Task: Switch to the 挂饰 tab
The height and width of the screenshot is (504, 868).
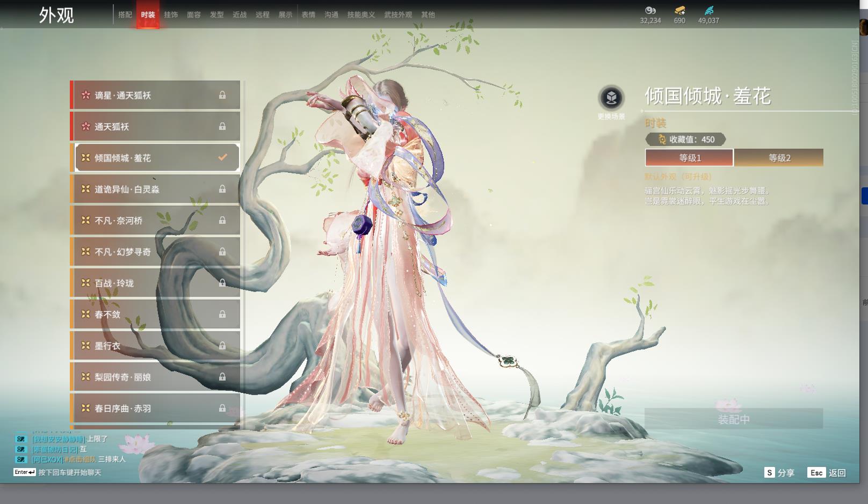Action: pyautogui.click(x=171, y=14)
